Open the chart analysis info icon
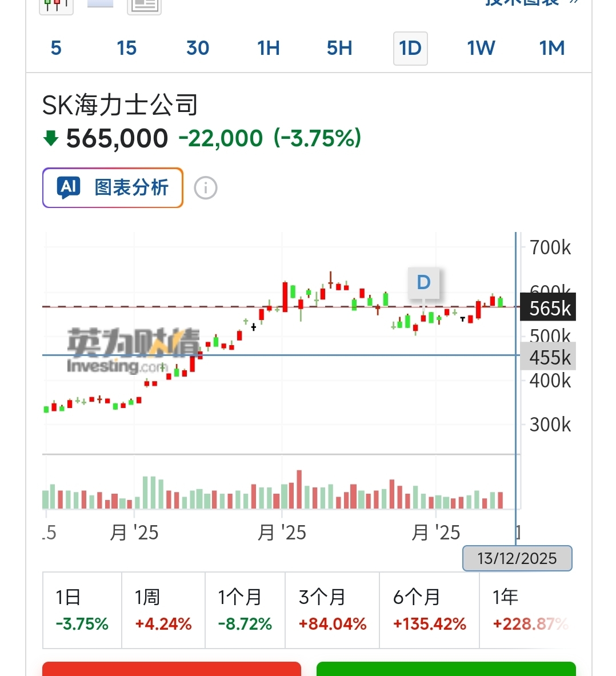The width and height of the screenshot is (616, 676). pos(206,188)
